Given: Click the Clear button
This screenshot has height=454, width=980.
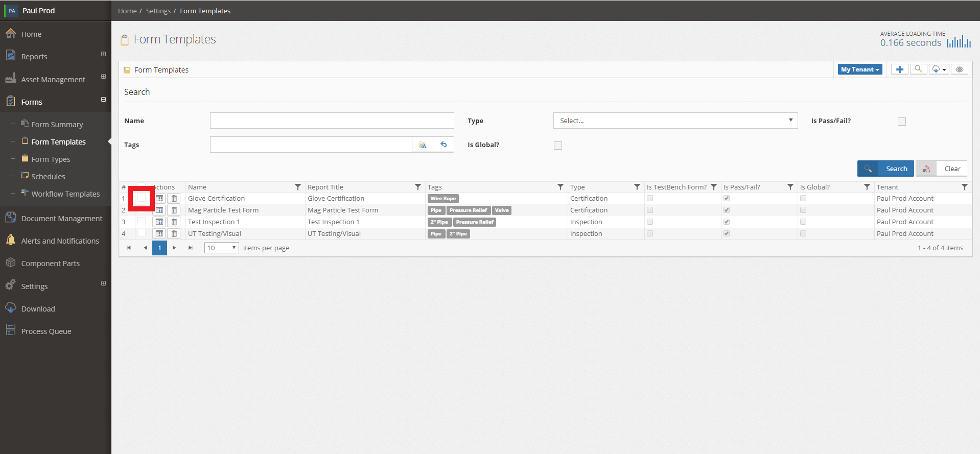Looking at the screenshot, I should click(941, 169).
